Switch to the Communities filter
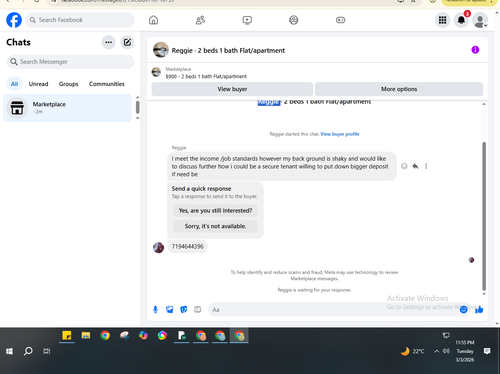Viewport: 500px width, 374px height. [107, 84]
